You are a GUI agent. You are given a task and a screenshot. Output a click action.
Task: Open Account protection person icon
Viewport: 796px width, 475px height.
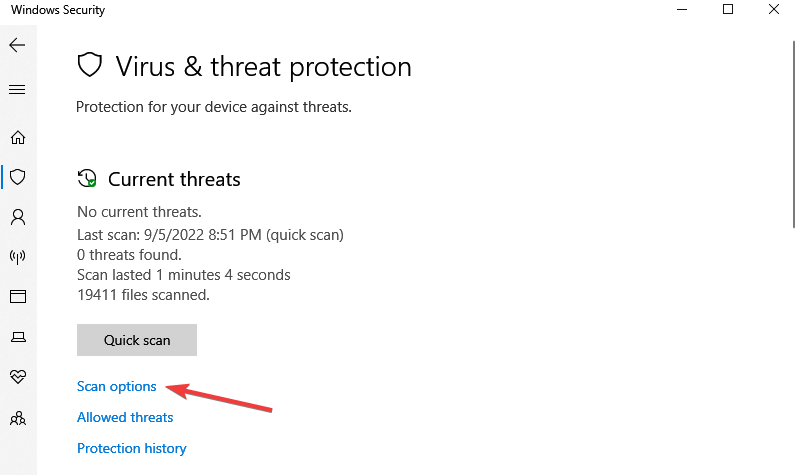(x=18, y=217)
